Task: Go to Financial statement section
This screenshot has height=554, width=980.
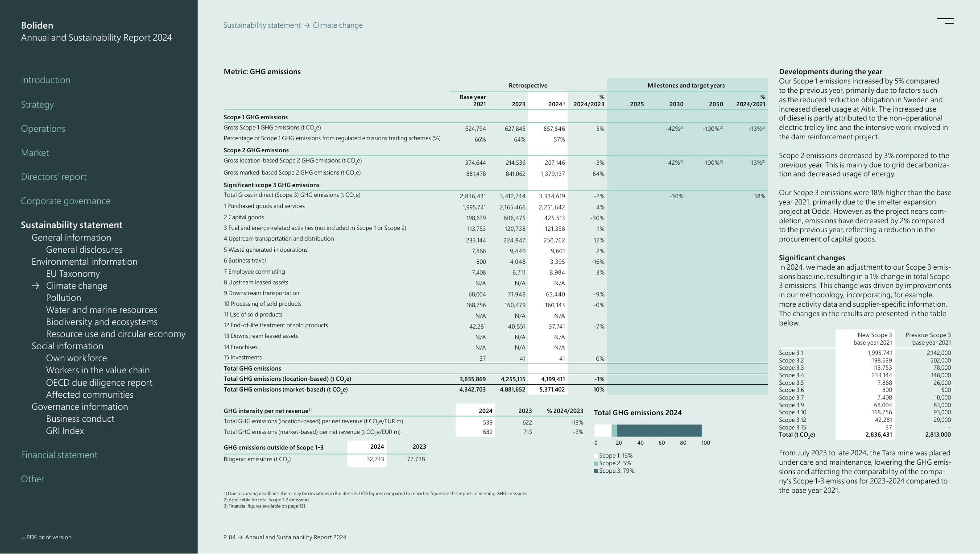Action: click(x=59, y=455)
